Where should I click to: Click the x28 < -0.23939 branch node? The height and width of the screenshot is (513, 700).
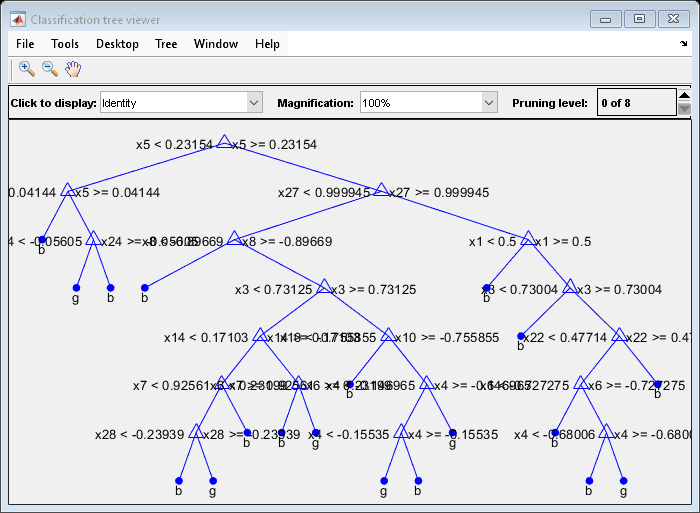click(x=196, y=432)
